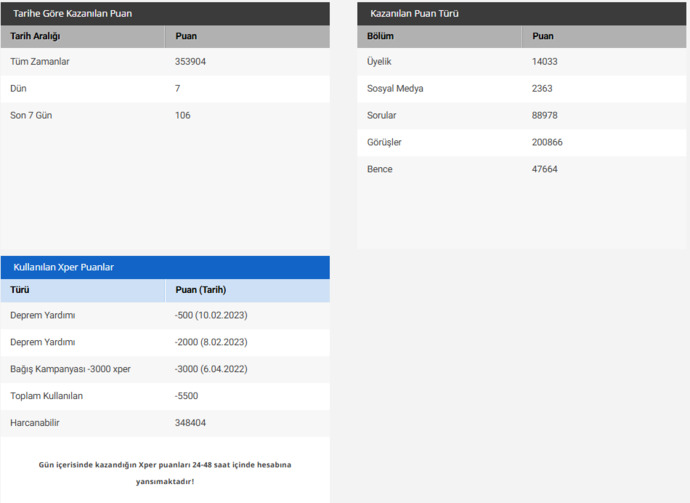
Task: Select the spendable value 348404
Action: coord(190,422)
